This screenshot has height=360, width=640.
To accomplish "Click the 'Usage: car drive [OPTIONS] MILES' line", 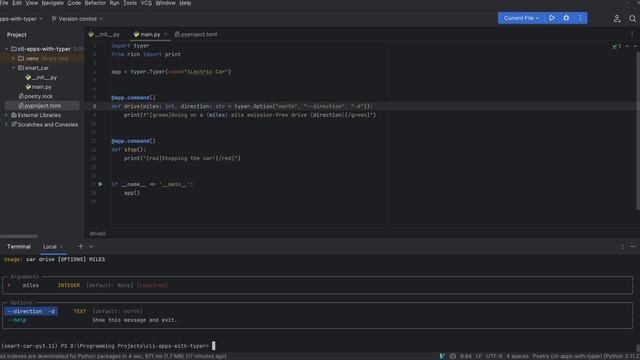I will [x=54, y=259].
